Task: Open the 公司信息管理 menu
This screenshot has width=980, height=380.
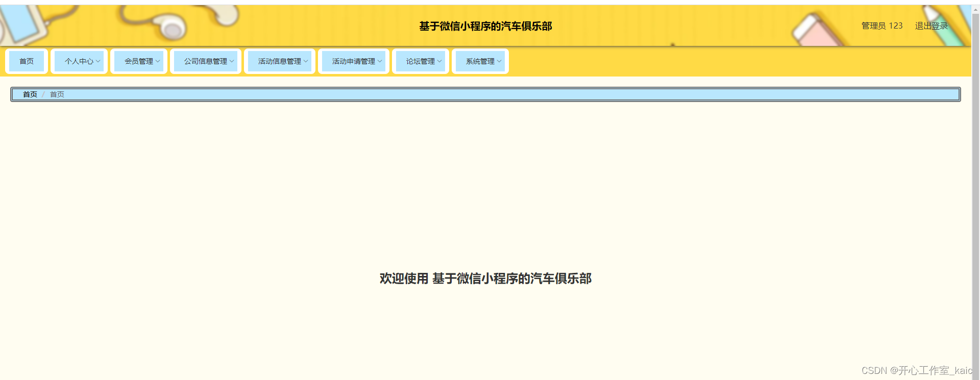Action: [206, 61]
